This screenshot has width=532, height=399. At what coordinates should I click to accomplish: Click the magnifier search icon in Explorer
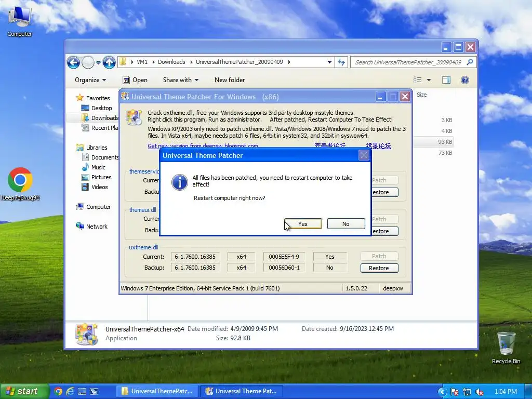(470, 62)
